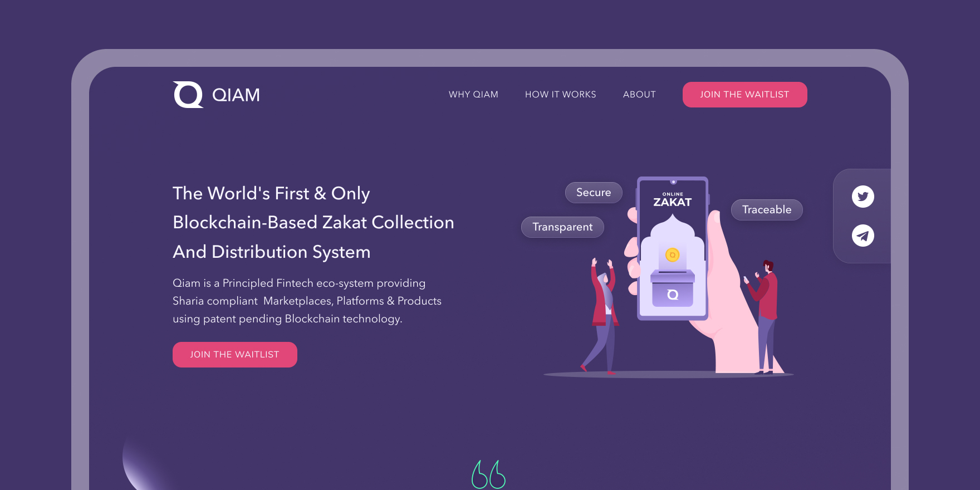980x490 pixels.
Task: Click header JOIN THE WAITLIST button
Action: point(744,95)
